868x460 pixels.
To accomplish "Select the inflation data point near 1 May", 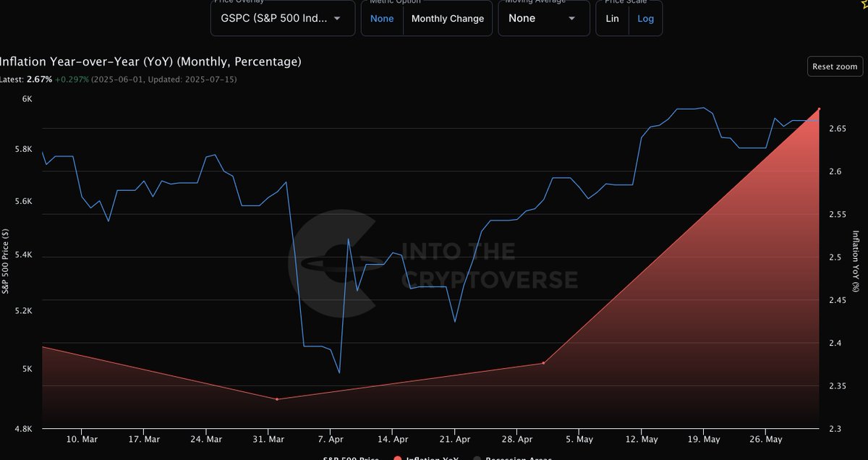I will (543, 363).
